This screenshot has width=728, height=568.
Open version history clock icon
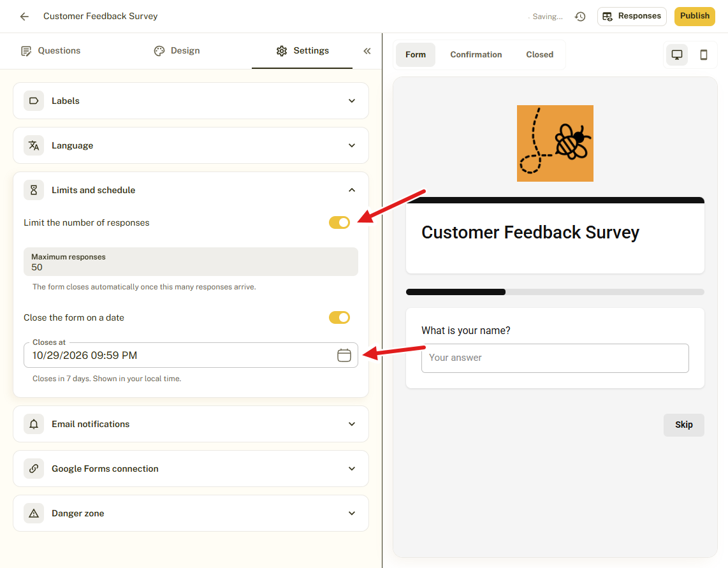580,16
